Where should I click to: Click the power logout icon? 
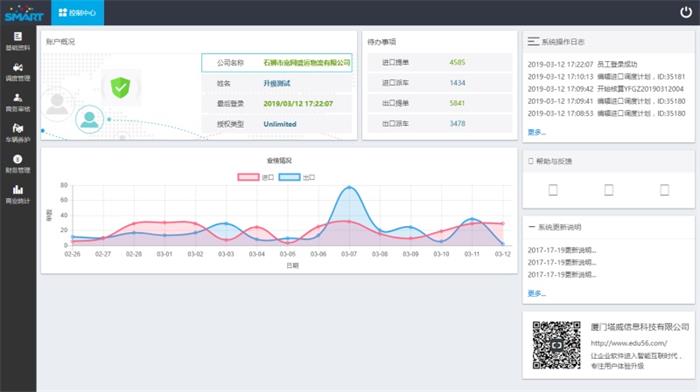tap(686, 12)
